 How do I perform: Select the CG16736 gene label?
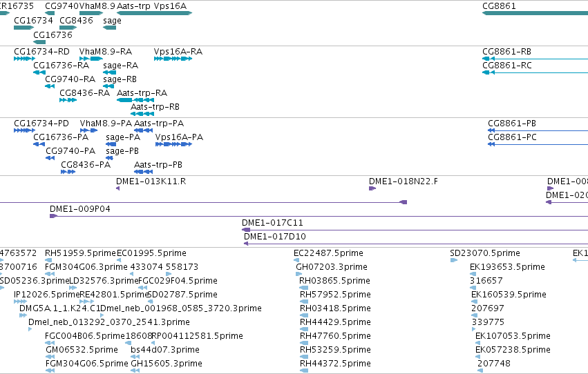pyautogui.click(x=53, y=35)
